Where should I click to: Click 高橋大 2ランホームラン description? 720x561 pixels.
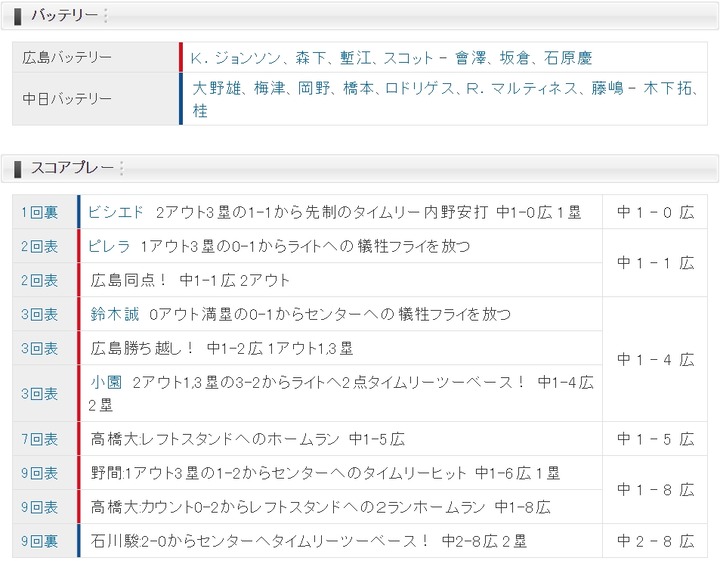click(320, 507)
